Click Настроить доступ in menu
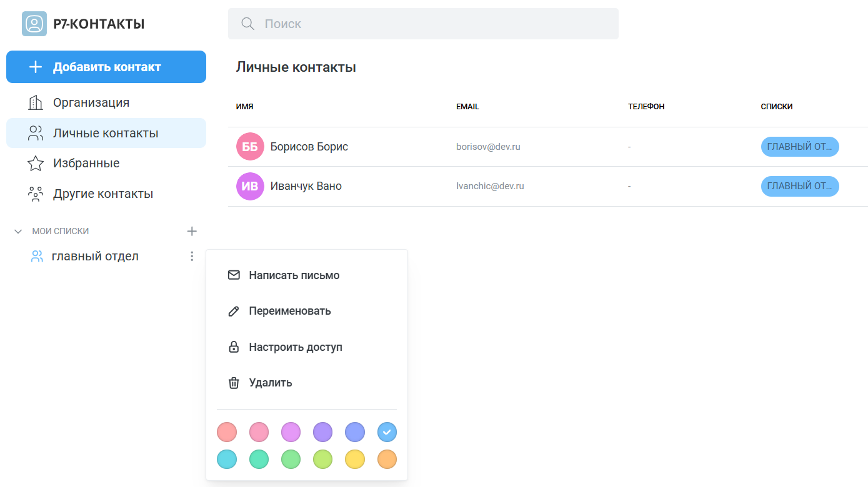868x487 pixels. pyautogui.click(x=295, y=347)
